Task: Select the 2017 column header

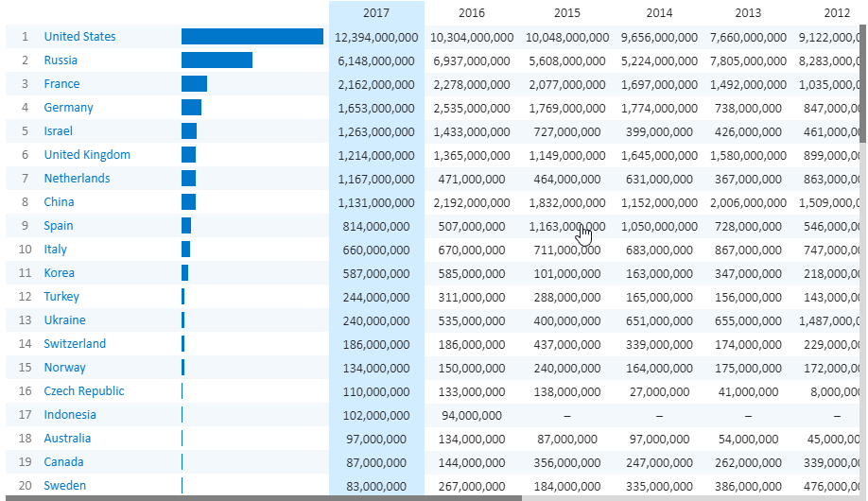Action: 376,12
